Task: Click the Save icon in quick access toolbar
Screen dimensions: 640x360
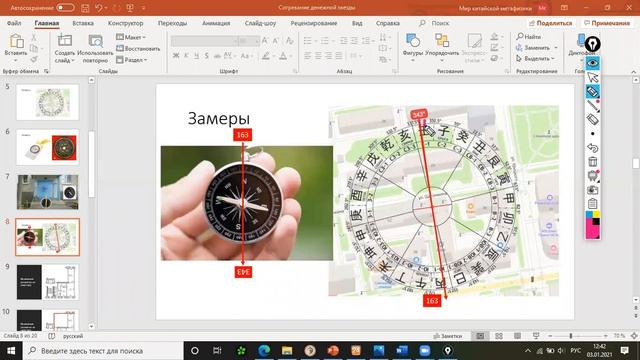Action: [x=85, y=8]
